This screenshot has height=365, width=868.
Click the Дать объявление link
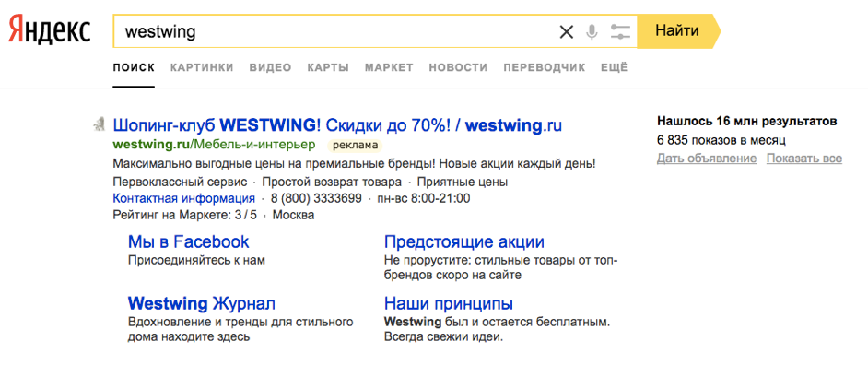707,159
